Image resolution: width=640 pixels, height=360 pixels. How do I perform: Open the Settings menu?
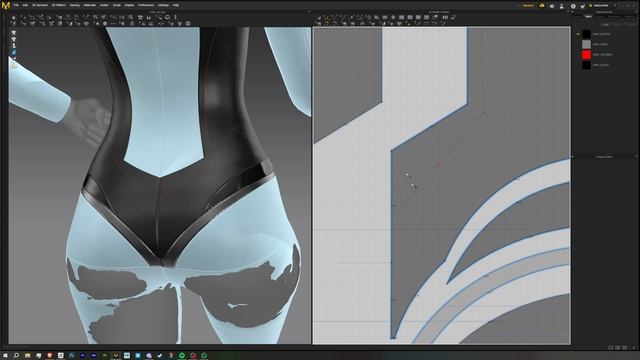[163, 5]
